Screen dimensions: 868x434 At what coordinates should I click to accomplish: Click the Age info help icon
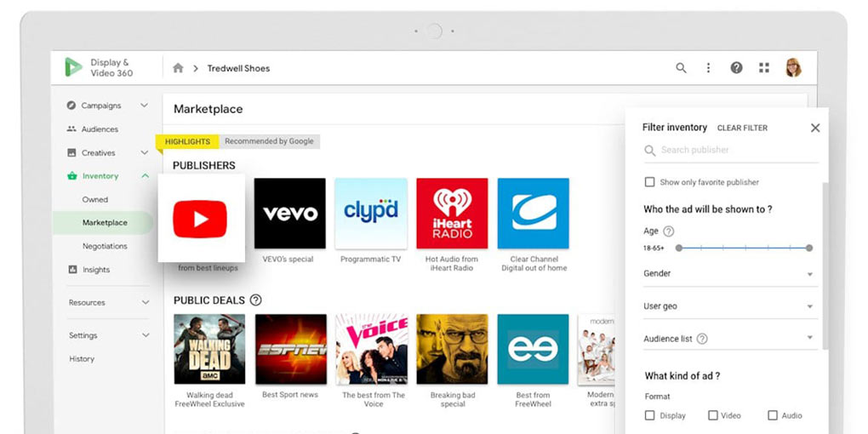(668, 231)
